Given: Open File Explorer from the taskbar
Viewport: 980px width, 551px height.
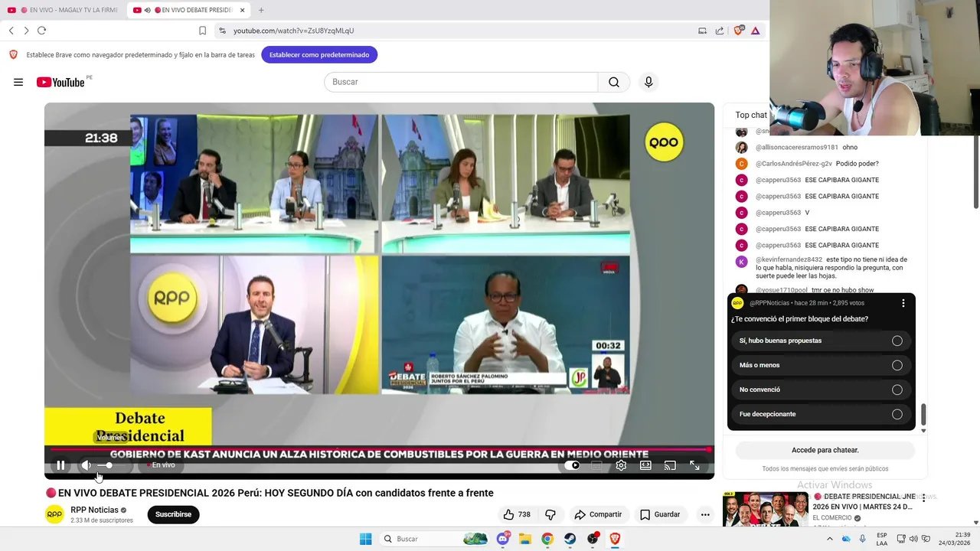Looking at the screenshot, I should tap(525, 539).
